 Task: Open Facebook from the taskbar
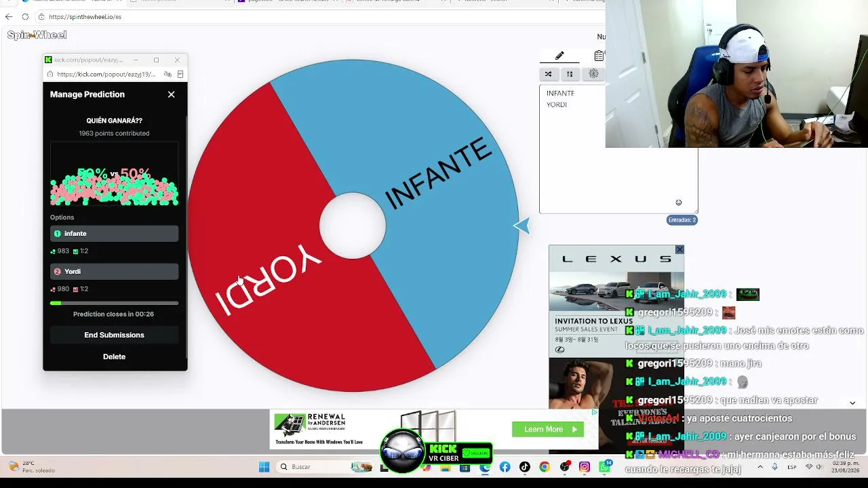coord(505,467)
